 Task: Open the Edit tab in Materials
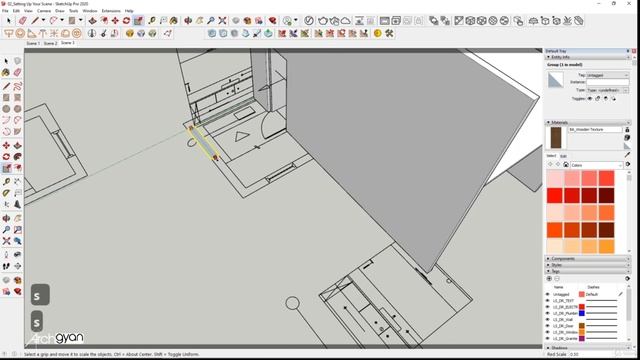[563, 156]
